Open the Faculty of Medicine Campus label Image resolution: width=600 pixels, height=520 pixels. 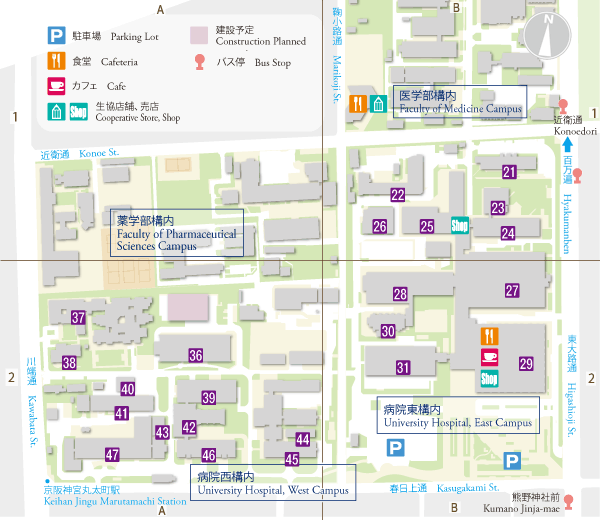pyautogui.click(x=460, y=102)
